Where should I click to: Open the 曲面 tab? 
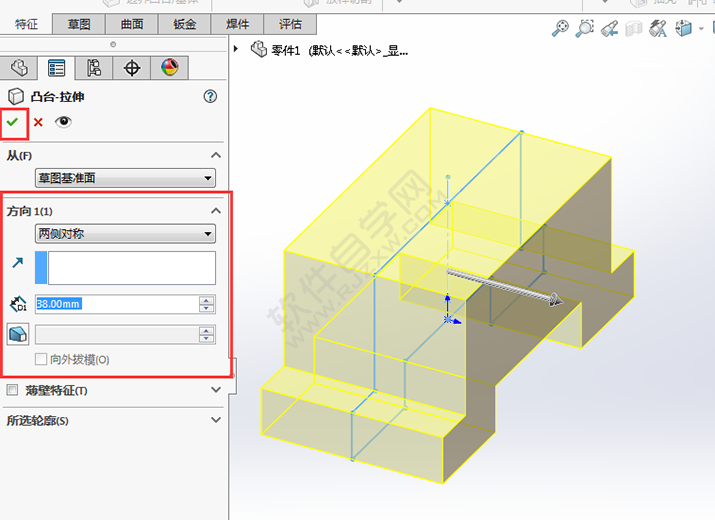pyautogui.click(x=132, y=24)
